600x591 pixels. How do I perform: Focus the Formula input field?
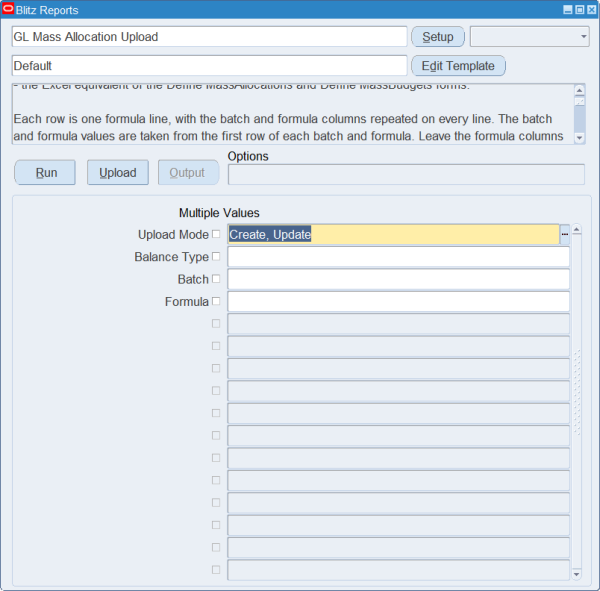coord(398,301)
